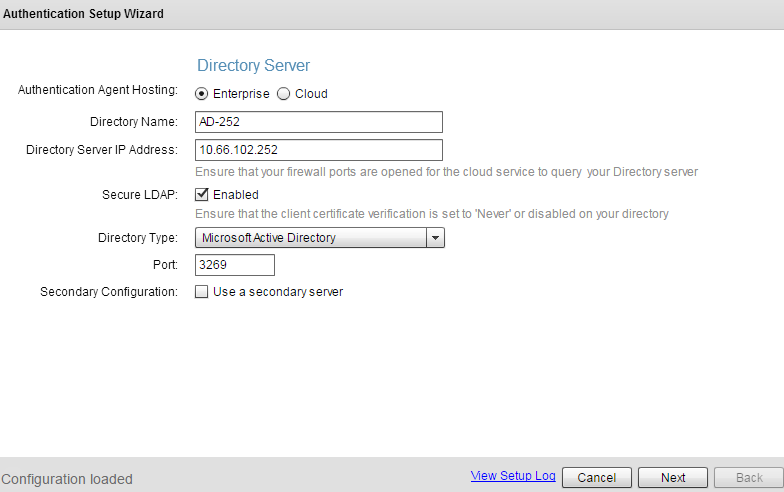The image size is (784, 492).
Task: Uncheck the Secure LDAP Enabled checkbox
Action: (202, 195)
